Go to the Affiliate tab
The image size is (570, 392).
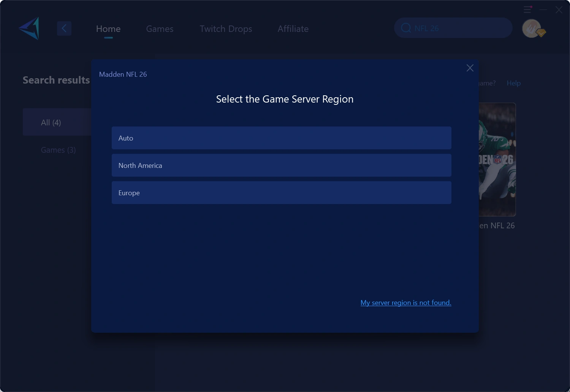tap(293, 29)
